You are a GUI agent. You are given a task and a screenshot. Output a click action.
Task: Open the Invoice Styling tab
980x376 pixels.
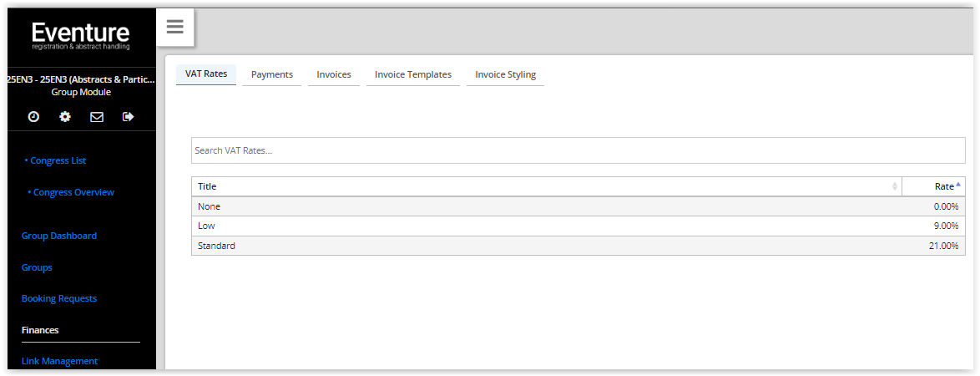coord(506,74)
